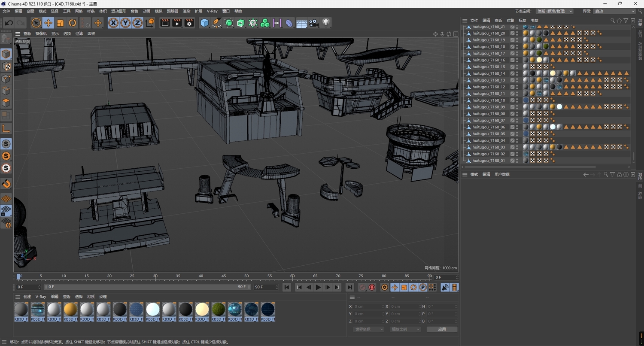The image size is (644, 346).
Task: Open the 摄像机 viewport menu
Action: tap(41, 33)
